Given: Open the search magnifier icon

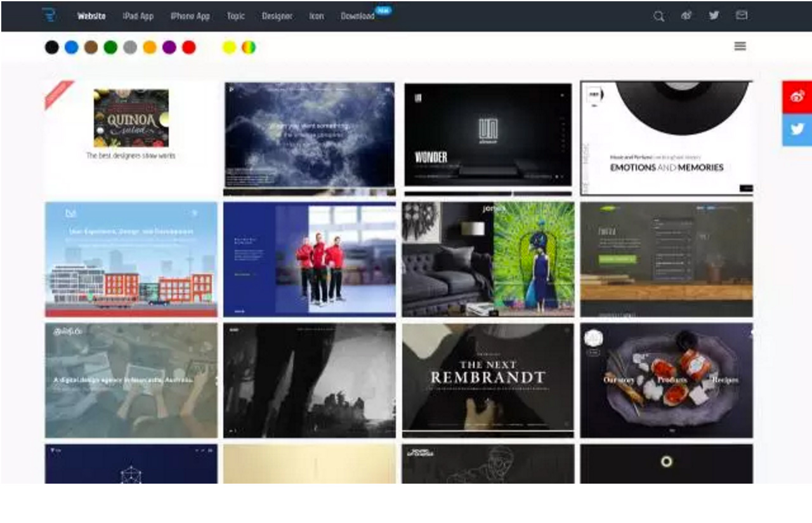Looking at the screenshot, I should point(659,17).
